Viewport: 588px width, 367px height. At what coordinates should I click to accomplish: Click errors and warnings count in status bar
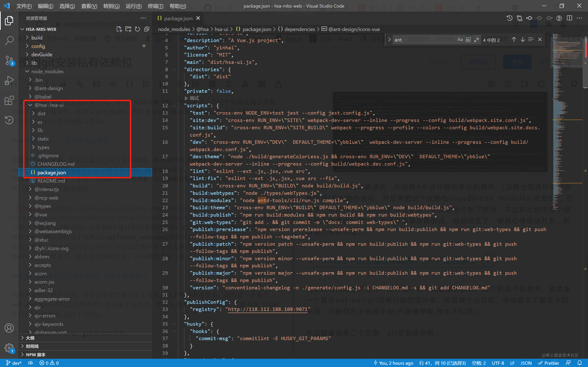(49, 363)
